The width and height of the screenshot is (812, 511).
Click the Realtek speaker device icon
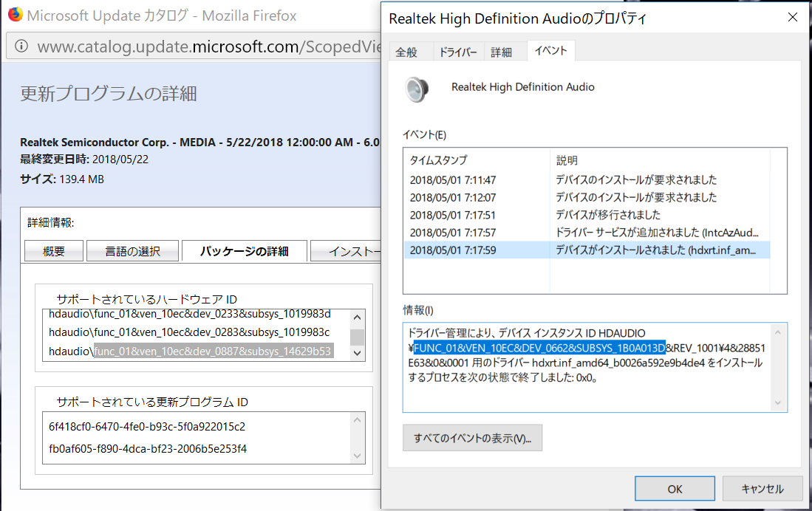tap(417, 89)
